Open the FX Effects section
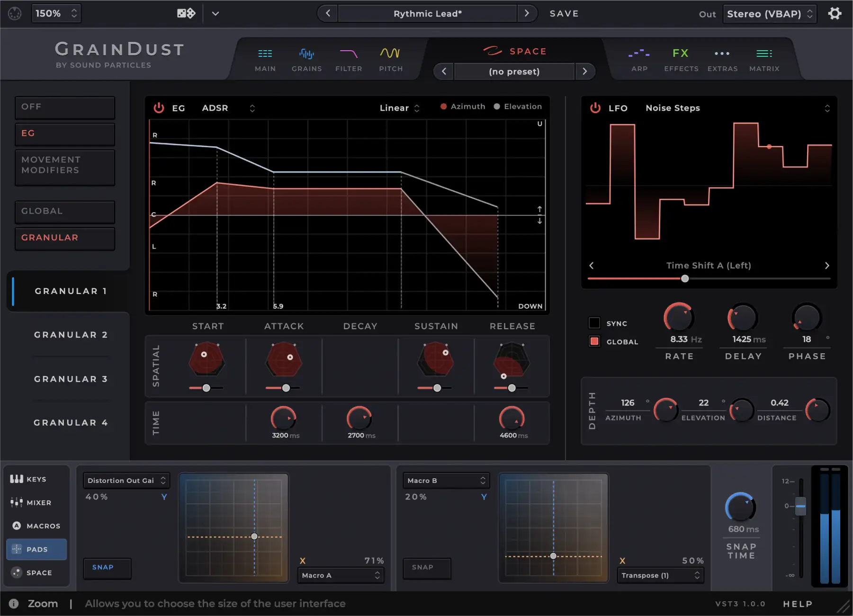Image resolution: width=853 pixels, height=616 pixels. (x=681, y=59)
